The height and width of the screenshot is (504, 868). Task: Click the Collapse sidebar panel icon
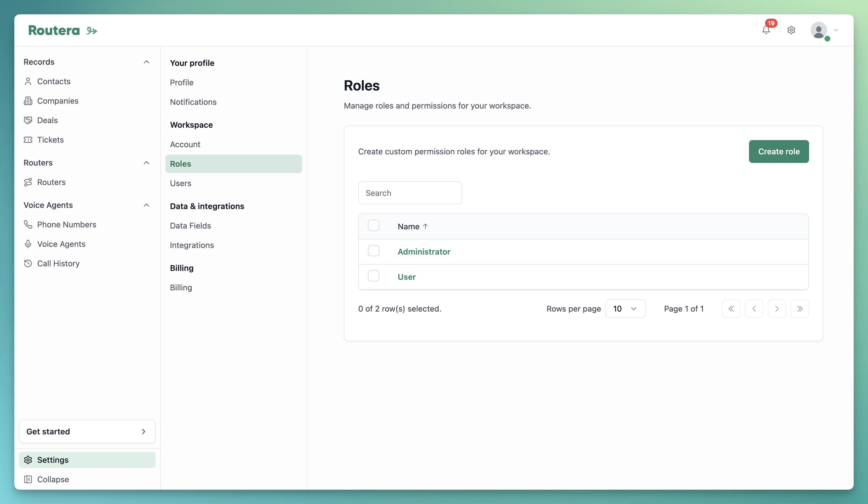click(28, 479)
